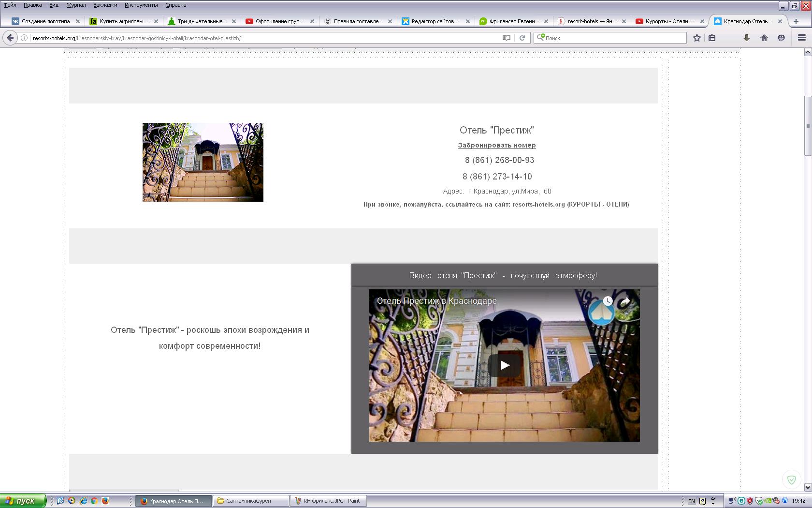Click the language bar help icon

point(703,501)
